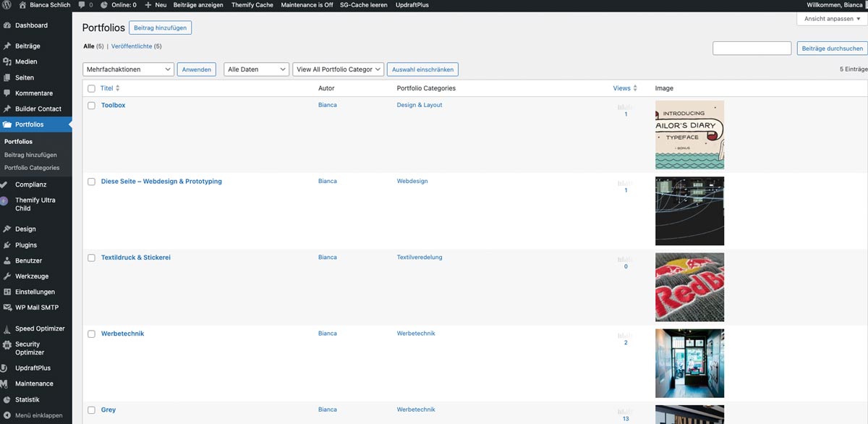Open Portfolio Categories submenu item
The height and width of the screenshot is (424, 868).
pyautogui.click(x=32, y=168)
